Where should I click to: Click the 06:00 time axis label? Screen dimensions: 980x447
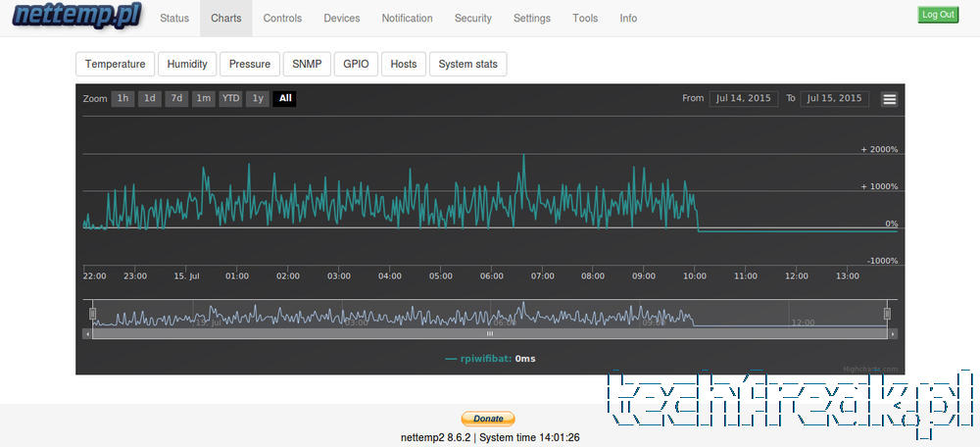point(492,275)
